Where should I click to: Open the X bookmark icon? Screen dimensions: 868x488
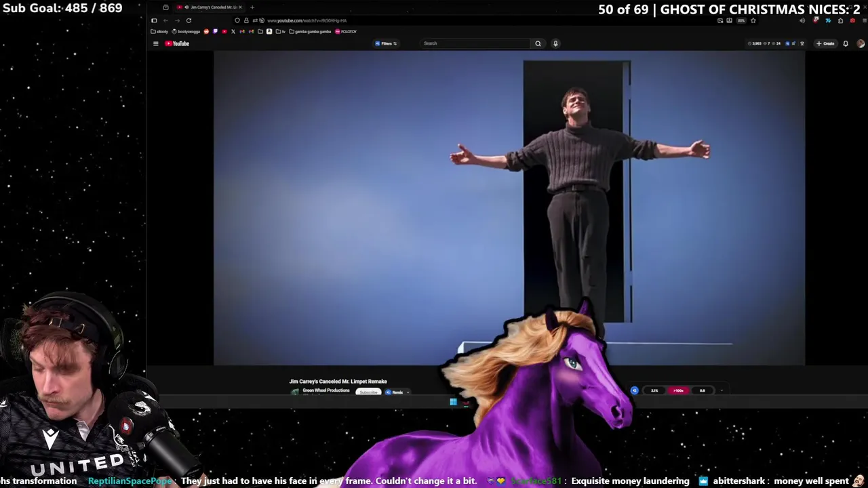coord(233,31)
